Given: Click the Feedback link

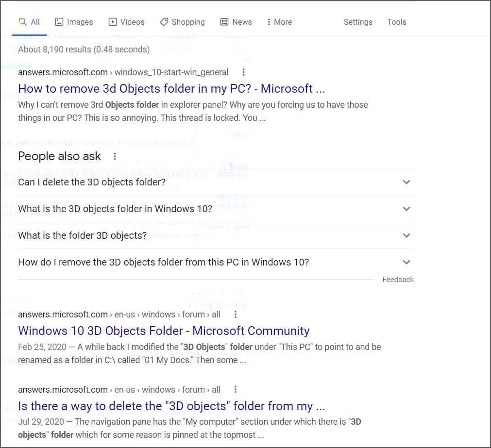Looking at the screenshot, I should pos(398,280).
